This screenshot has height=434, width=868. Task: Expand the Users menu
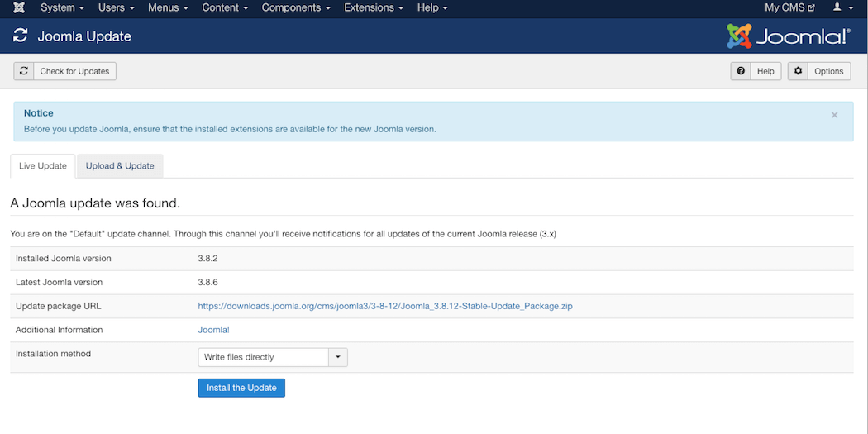pyautogui.click(x=116, y=7)
